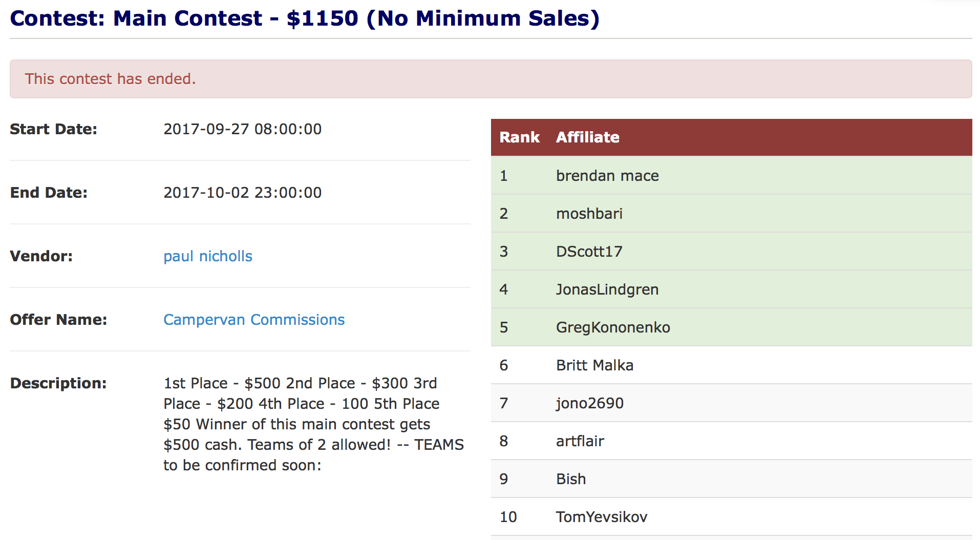Click the Start Date value

pyautogui.click(x=242, y=129)
